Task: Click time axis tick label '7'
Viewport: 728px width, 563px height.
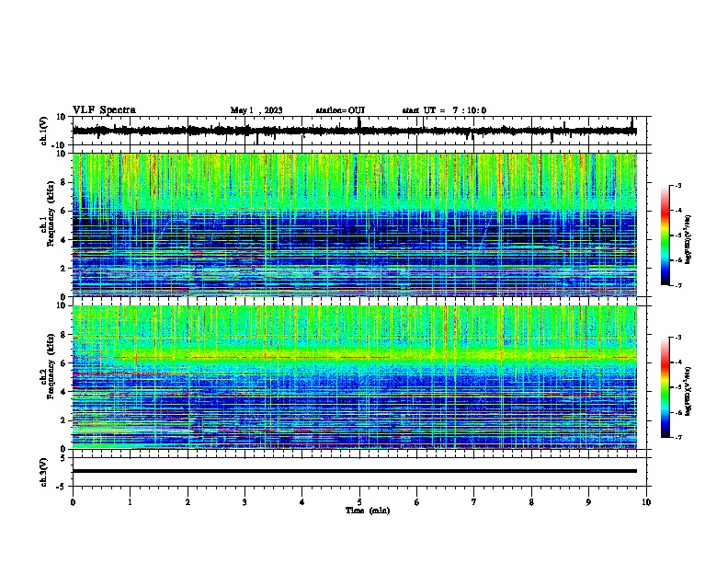Action: [474, 502]
